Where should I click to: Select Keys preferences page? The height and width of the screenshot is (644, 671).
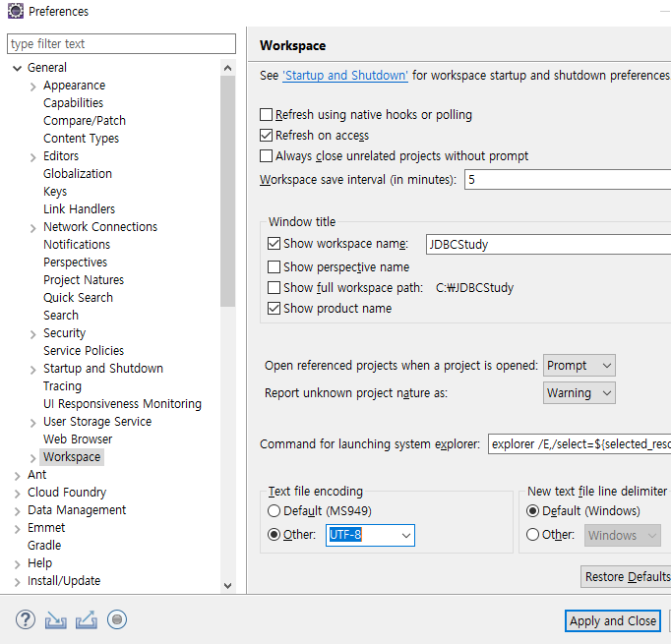click(55, 191)
